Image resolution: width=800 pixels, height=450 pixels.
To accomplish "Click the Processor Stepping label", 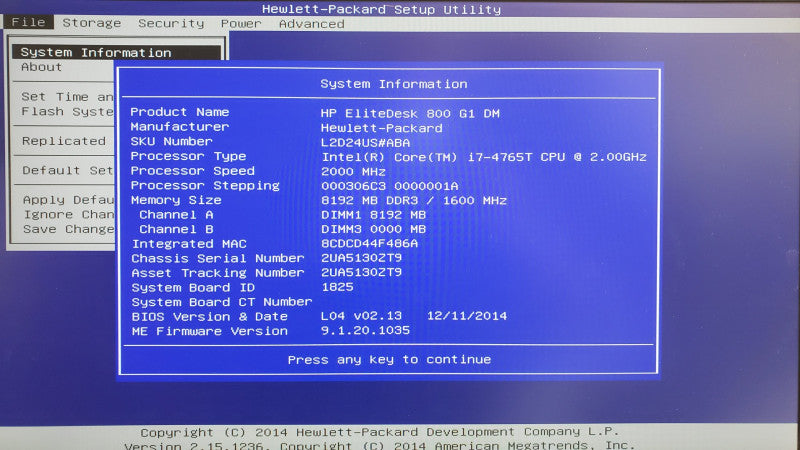I will (205, 186).
